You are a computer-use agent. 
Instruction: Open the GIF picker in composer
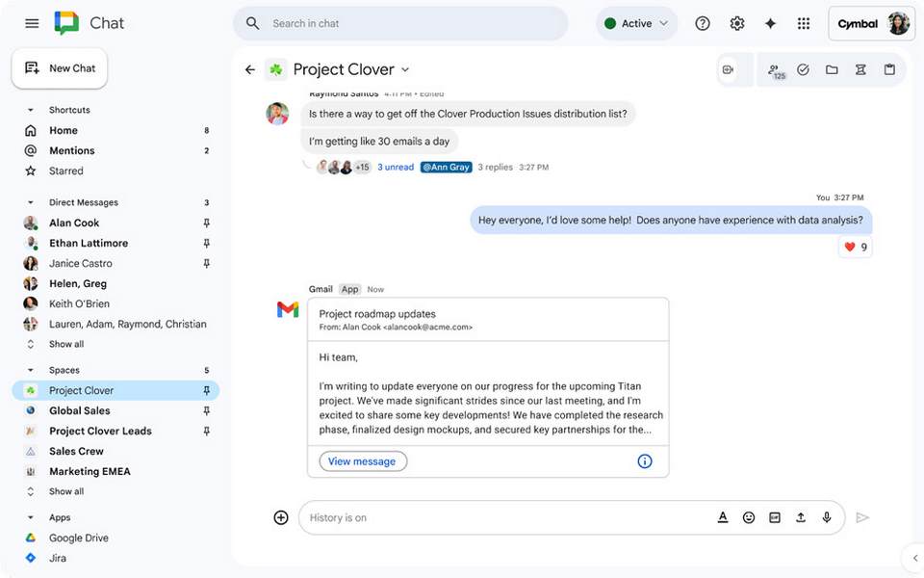(775, 517)
